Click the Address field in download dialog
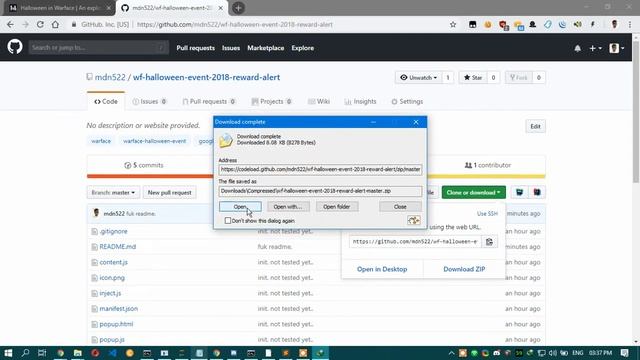The width and height of the screenshot is (640, 360). (x=320, y=169)
